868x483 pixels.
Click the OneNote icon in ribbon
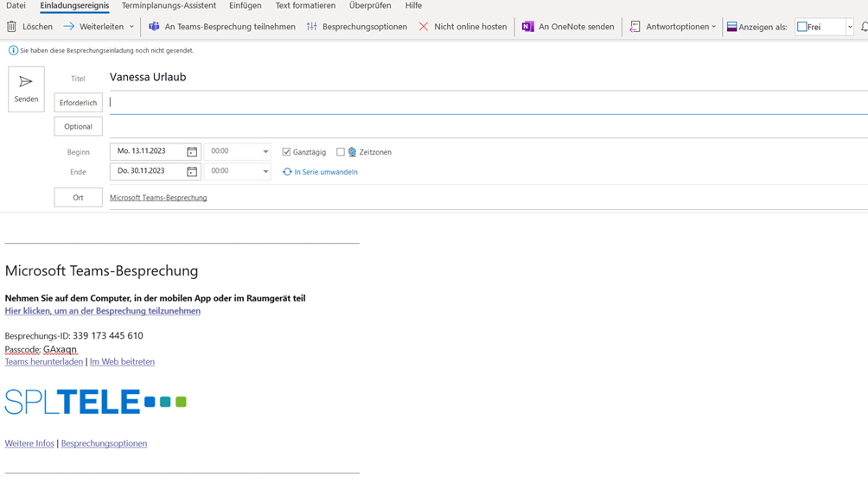coord(528,27)
